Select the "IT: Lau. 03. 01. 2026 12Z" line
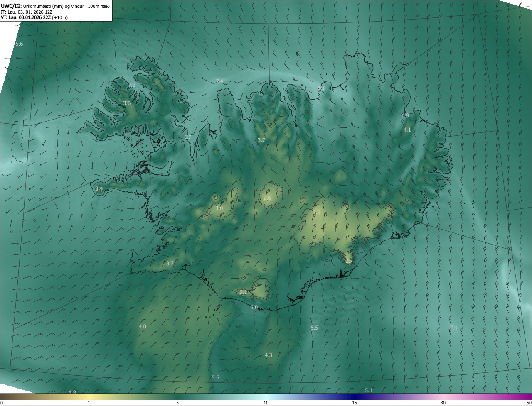 click(x=27, y=12)
